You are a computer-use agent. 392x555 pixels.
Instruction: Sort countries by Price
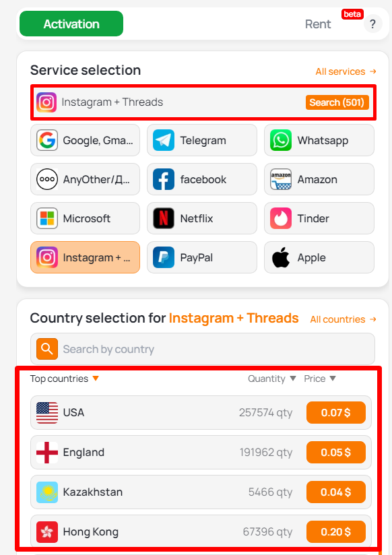(x=320, y=379)
